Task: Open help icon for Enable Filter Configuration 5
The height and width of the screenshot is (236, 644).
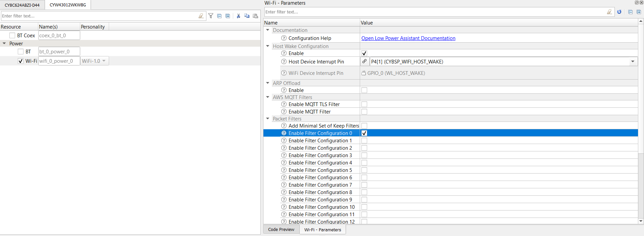Action: pos(284,170)
